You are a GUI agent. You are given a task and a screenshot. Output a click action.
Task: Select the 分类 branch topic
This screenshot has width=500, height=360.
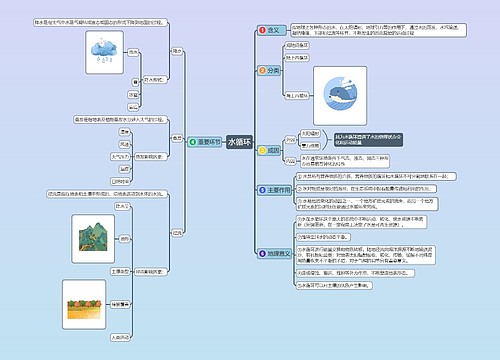coord(269,70)
